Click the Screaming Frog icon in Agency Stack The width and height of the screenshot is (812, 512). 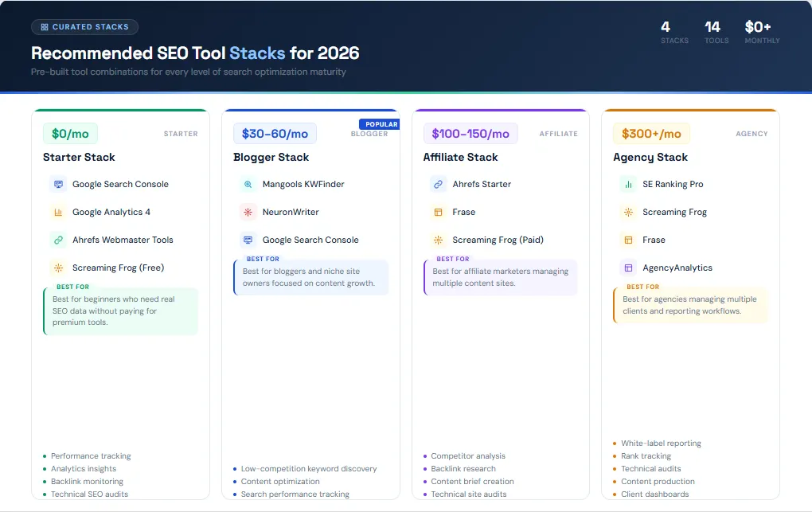[628, 212]
